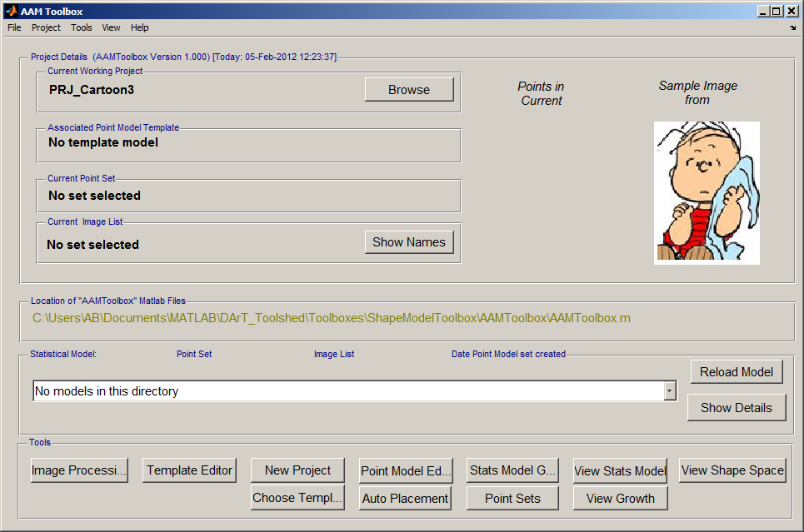Image resolution: width=804 pixels, height=532 pixels.
Task: Launch the Image Processing tool
Action: pyautogui.click(x=79, y=470)
